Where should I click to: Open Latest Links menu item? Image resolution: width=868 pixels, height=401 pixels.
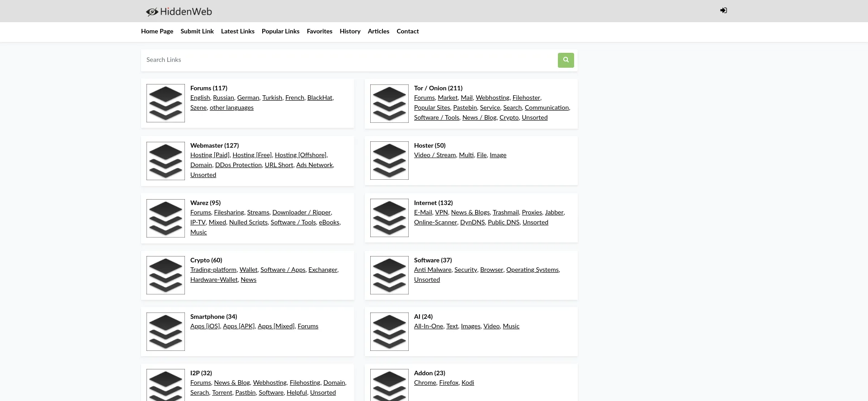pos(238,32)
